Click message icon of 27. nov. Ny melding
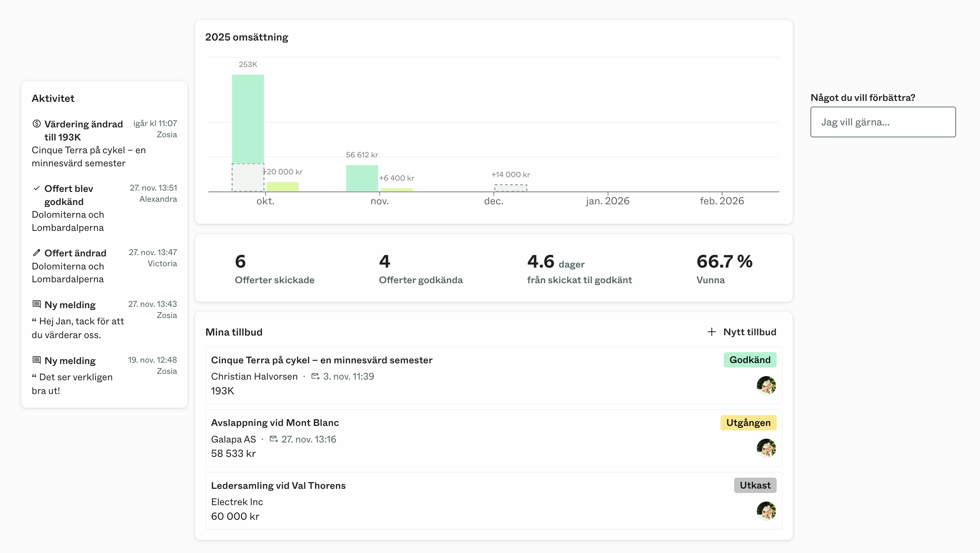The image size is (980, 553). tap(36, 304)
